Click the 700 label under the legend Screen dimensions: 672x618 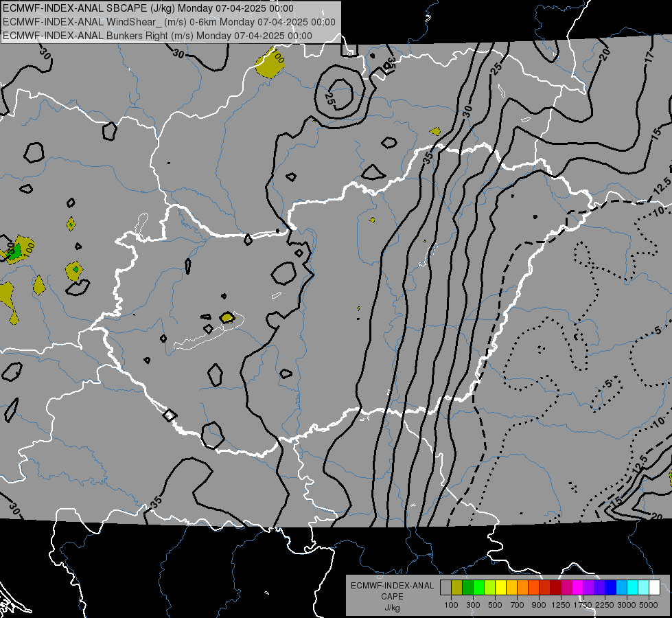(x=518, y=605)
